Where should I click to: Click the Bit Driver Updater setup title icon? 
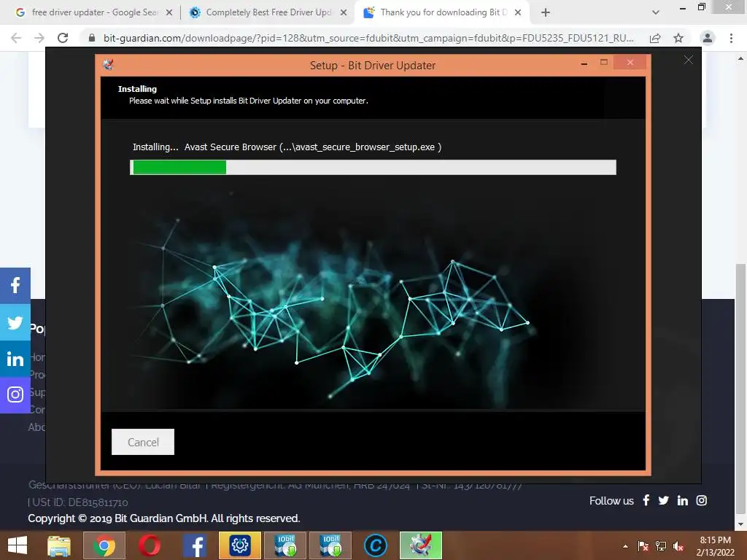click(x=108, y=64)
